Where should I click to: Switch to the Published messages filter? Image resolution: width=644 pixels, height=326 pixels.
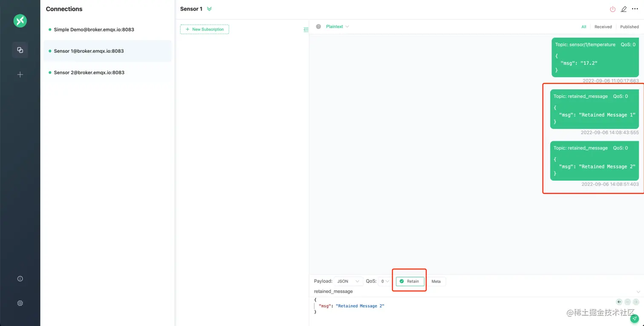630,26
